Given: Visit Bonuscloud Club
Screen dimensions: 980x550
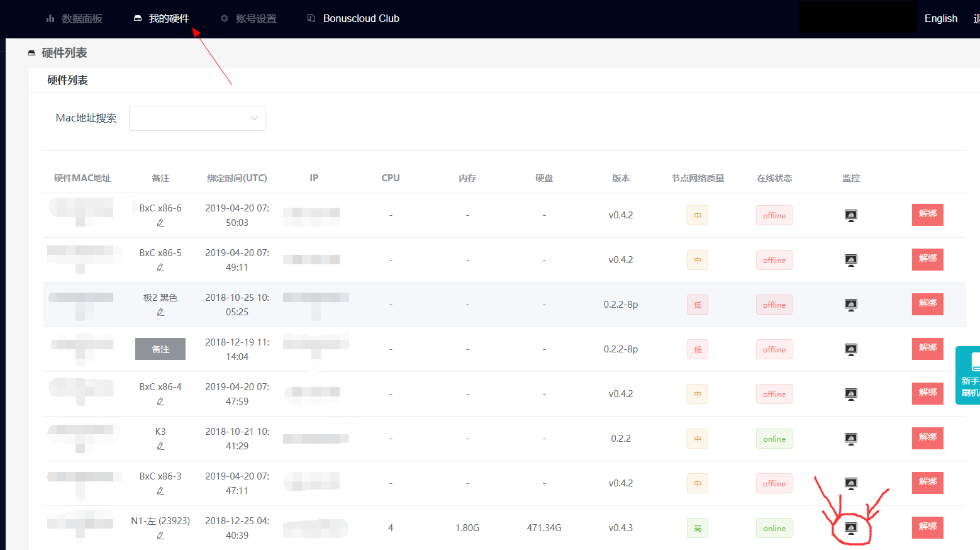Looking at the screenshot, I should tap(354, 19).
